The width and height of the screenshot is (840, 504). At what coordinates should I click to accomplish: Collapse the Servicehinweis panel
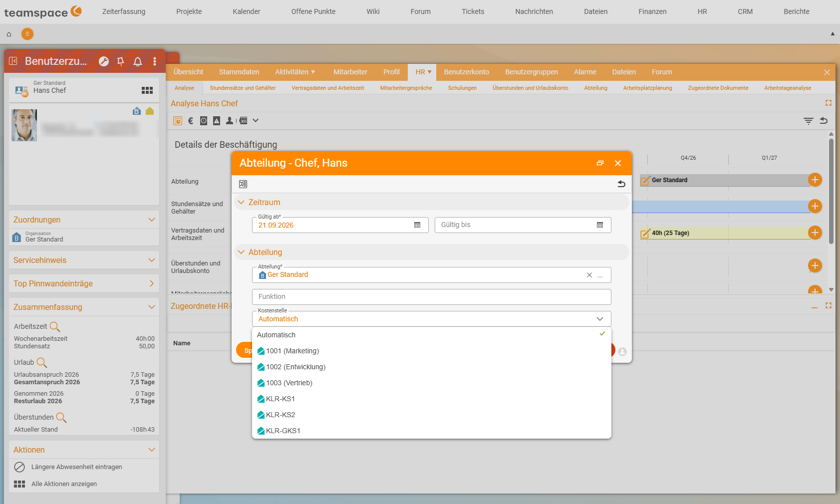pos(152,260)
